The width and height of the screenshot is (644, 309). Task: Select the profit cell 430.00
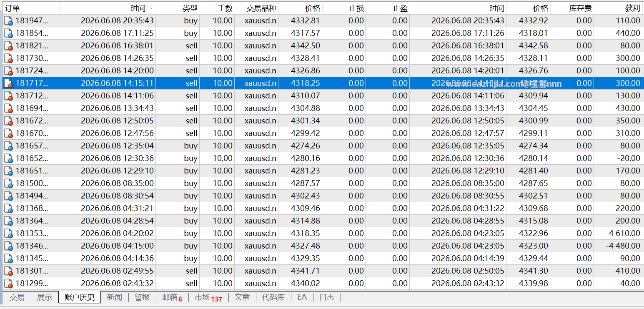point(628,108)
